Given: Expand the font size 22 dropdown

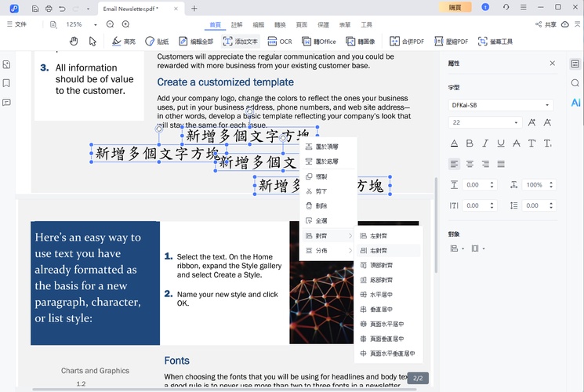Looking at the screenshot, I should pyautogui.click(x=484, y=122).
